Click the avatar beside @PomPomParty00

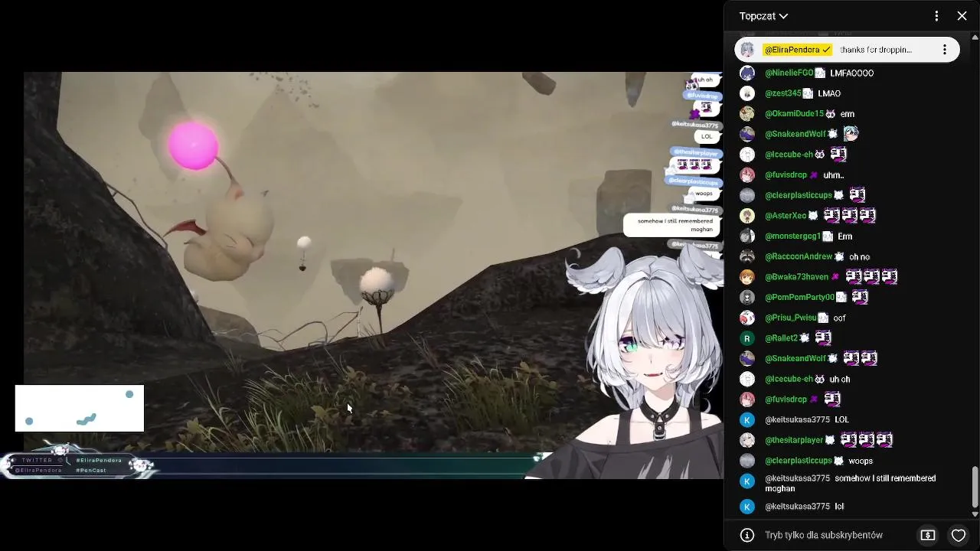(x=747, y=298)
